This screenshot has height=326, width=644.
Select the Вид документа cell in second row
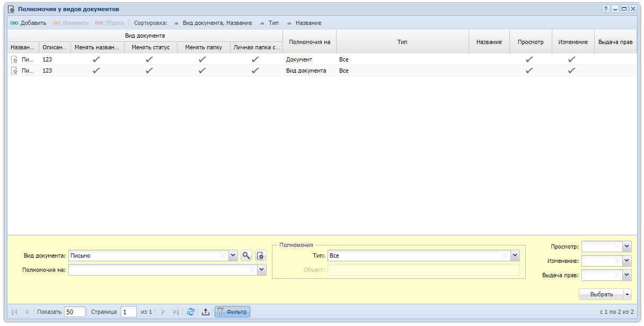(x=306, y=71)
